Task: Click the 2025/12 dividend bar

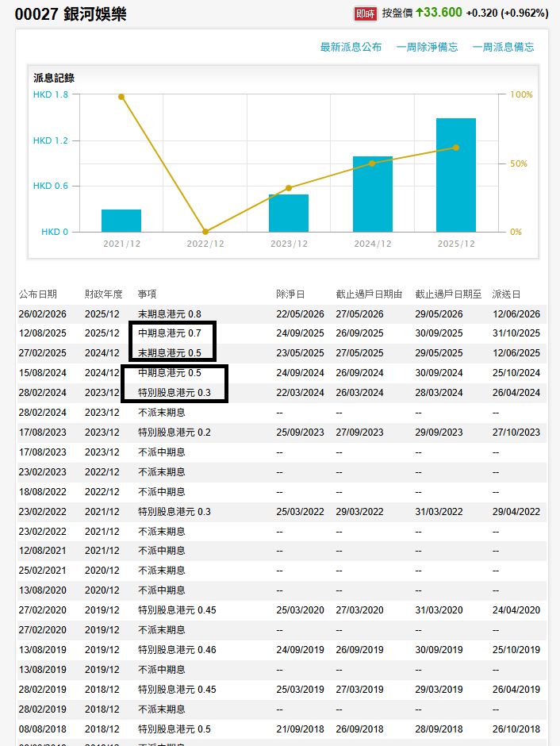Action: click(x=456, y=175)
